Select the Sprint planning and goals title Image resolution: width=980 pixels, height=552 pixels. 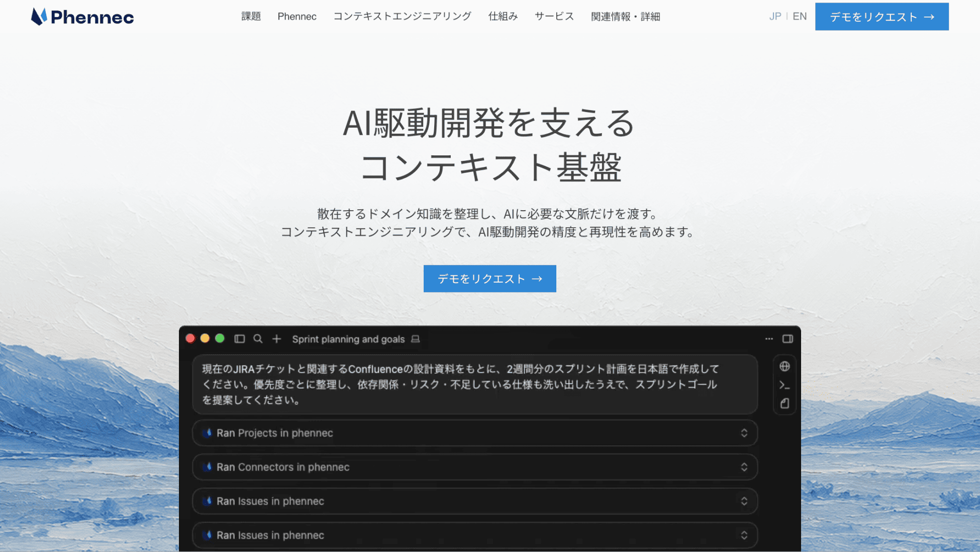click(x=348, y=339)
